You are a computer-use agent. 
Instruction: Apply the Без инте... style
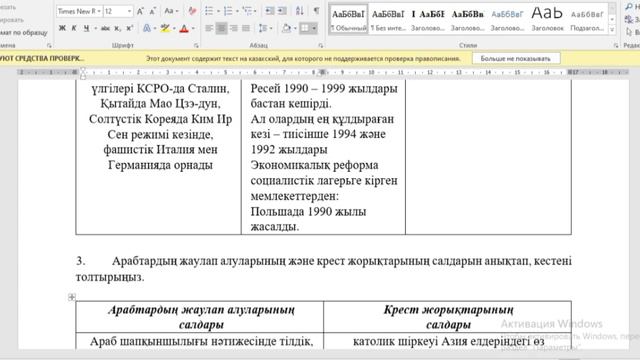click(x=388, y=19)
